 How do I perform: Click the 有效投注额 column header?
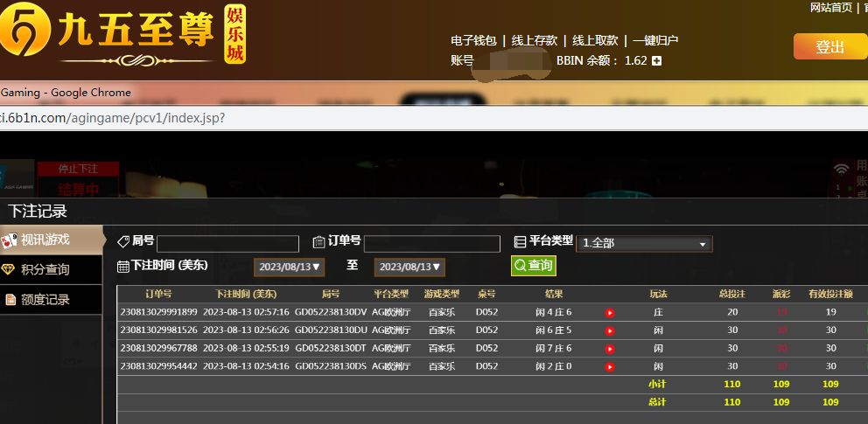(x=830, y=294)
